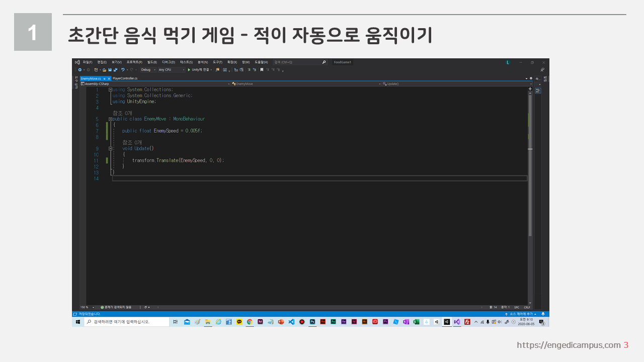Click the navigate backward arrow in the toolbar
The image size is (644, 362).
pyautogui.click(x=79, y=69)
